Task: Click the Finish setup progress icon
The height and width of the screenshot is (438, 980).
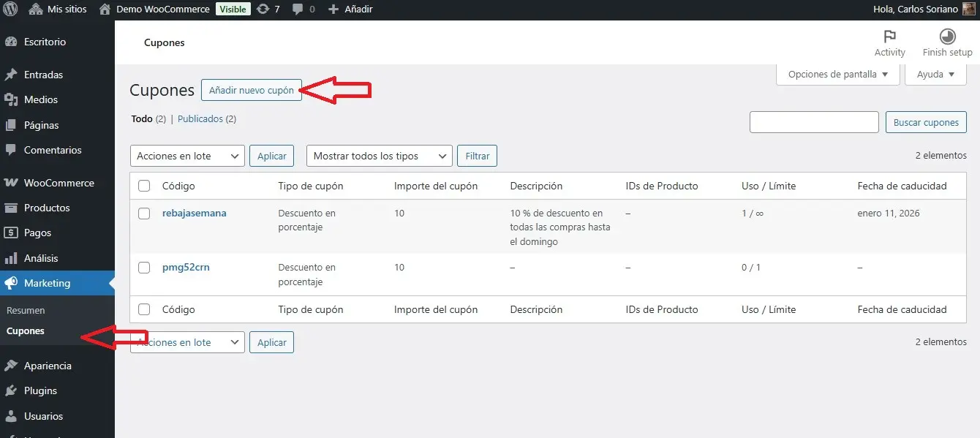Action: 947,37
